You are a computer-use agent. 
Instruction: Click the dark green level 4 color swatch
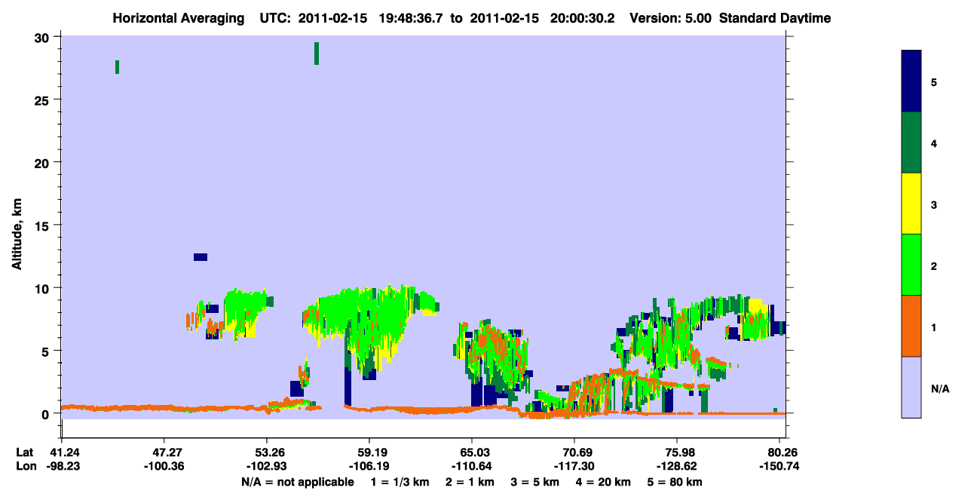point(911,143)
